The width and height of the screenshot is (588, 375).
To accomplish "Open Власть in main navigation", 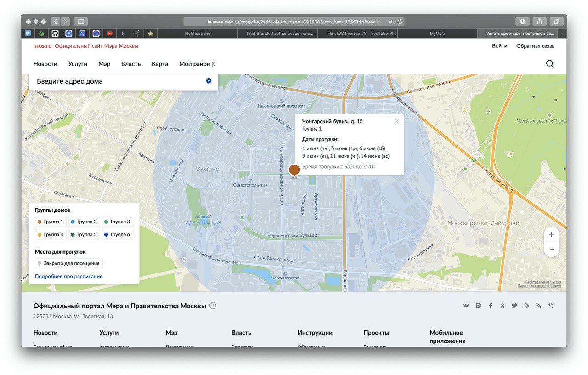I will pos(131,64).
